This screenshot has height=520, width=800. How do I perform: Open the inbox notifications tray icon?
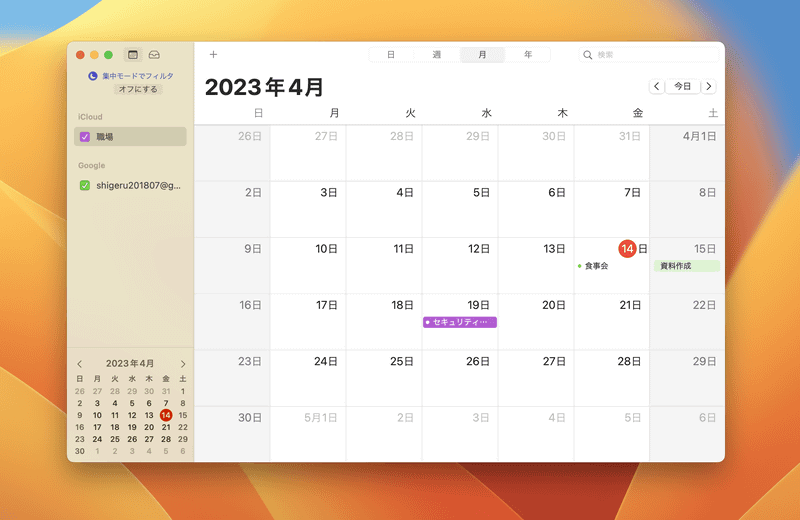154,55
